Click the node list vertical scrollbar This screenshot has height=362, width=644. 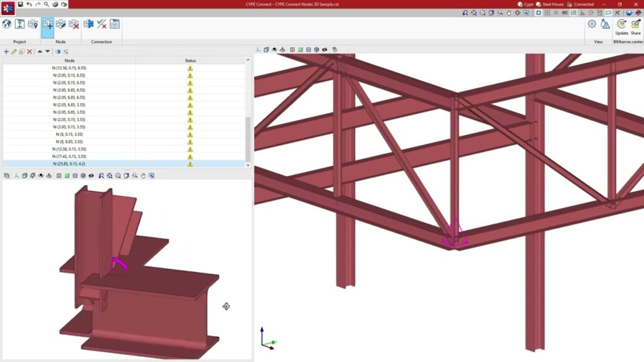click(x=248, y=138)
